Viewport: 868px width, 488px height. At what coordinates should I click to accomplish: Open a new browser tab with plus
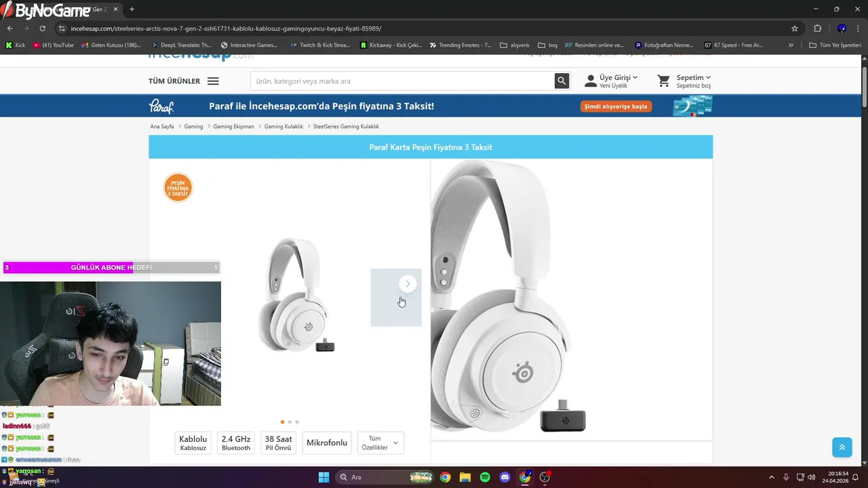coord(132,9)
